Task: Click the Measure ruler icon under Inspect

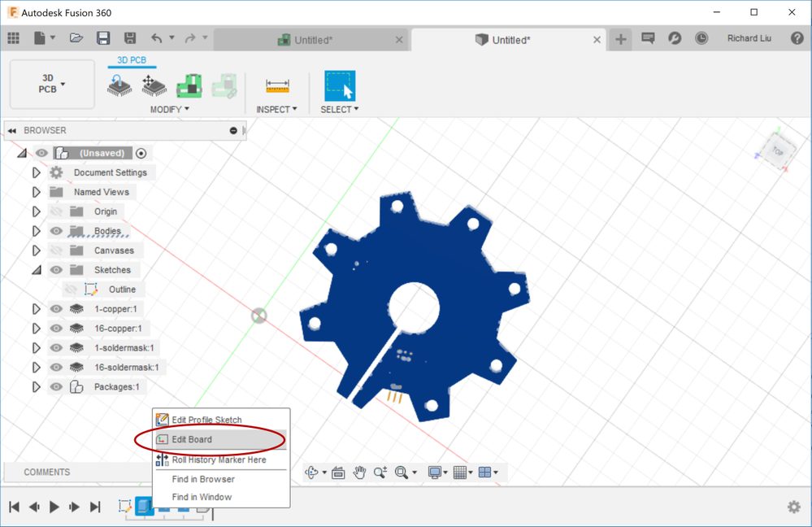Action: (277, 85)
